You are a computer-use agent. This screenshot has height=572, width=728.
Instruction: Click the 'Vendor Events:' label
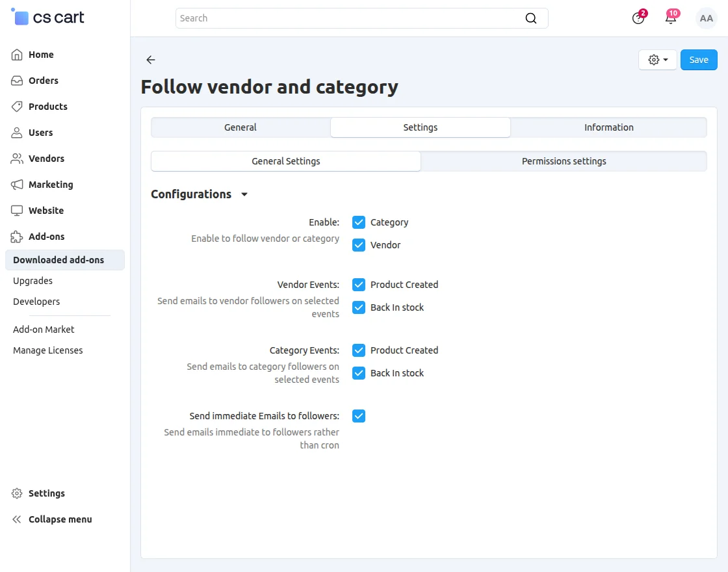coord(308,284)
